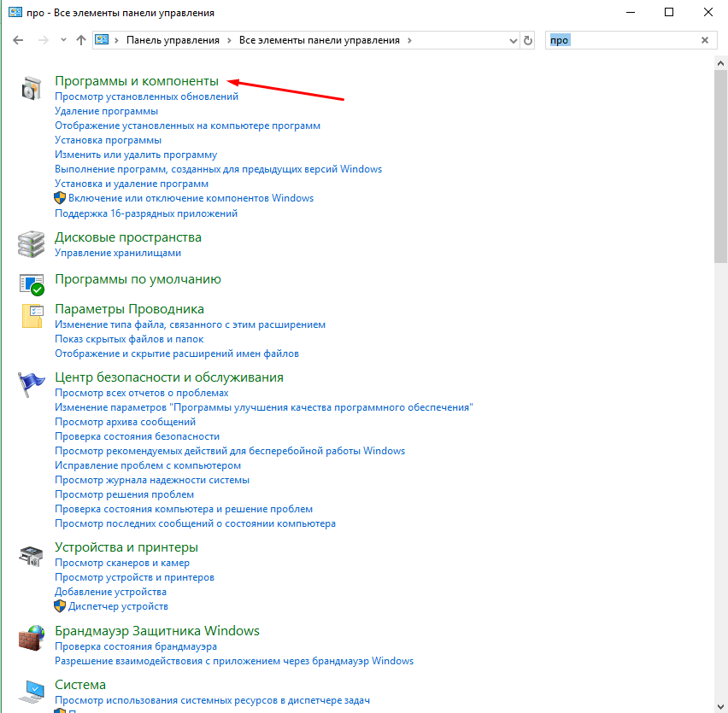This screenshot has width=728, height=713.
Task: Open 'Выполнение программ, созданных для предыдущих версий Windows'
Action: tap(218, 169)
